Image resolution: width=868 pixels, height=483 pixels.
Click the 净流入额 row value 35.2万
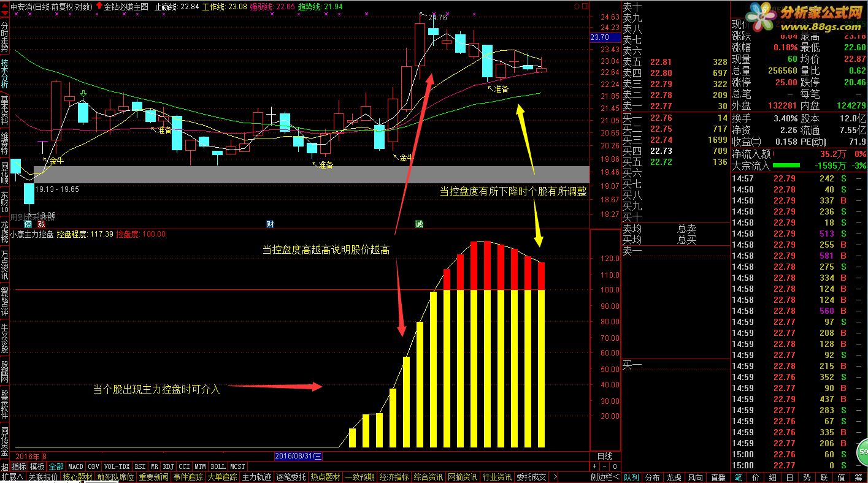pos(833,154)
